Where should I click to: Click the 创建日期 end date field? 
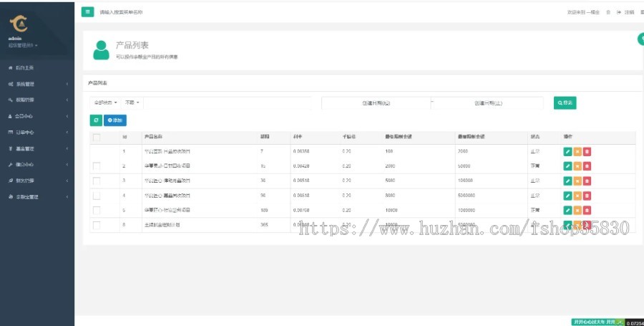(488, 103)
